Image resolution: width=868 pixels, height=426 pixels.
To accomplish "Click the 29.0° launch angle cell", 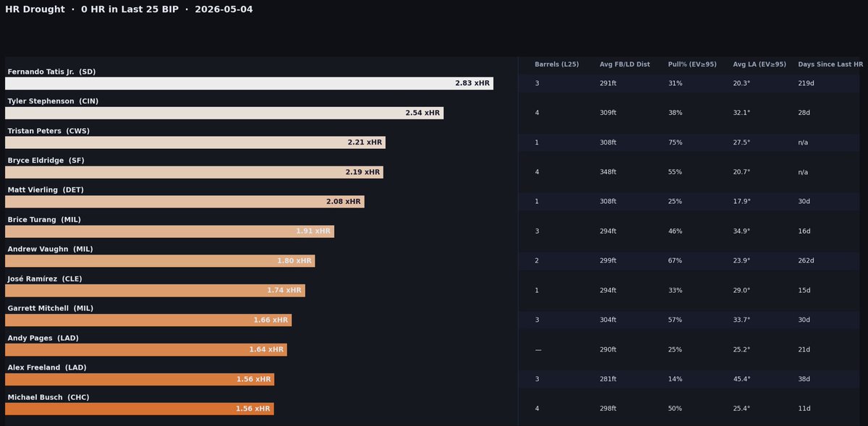I will click(741, 291).
